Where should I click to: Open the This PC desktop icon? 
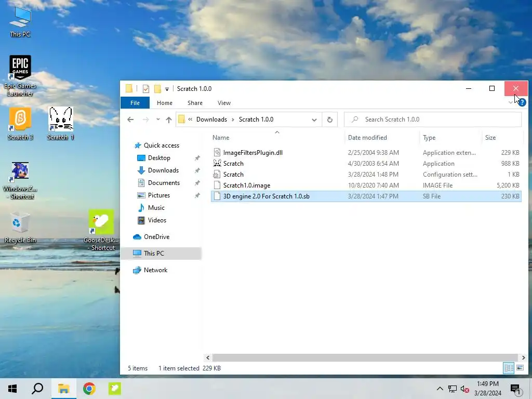click(20, 22)
